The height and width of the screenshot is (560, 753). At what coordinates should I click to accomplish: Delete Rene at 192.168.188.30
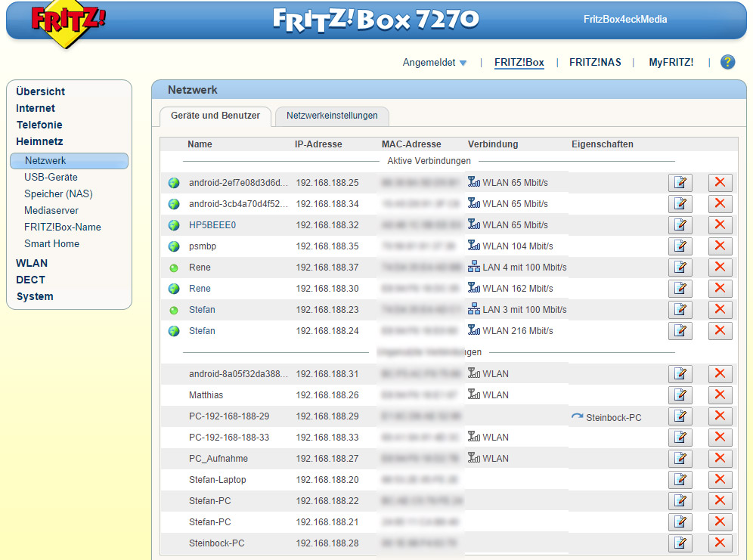point(720,288)
